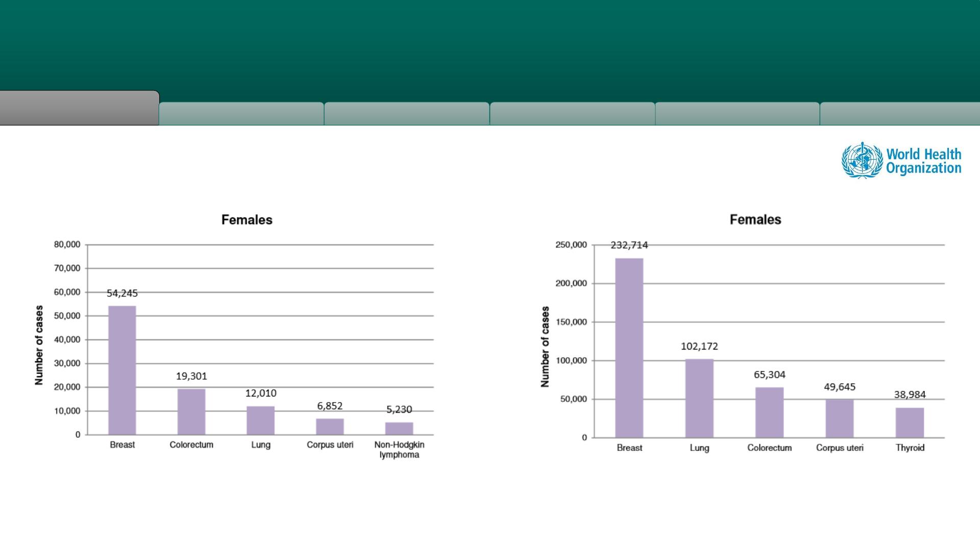Image resolution: width=980 pixels, height=551 pixels.
Task: Switch to the third tab in the bar
Action: coord(407,114)
